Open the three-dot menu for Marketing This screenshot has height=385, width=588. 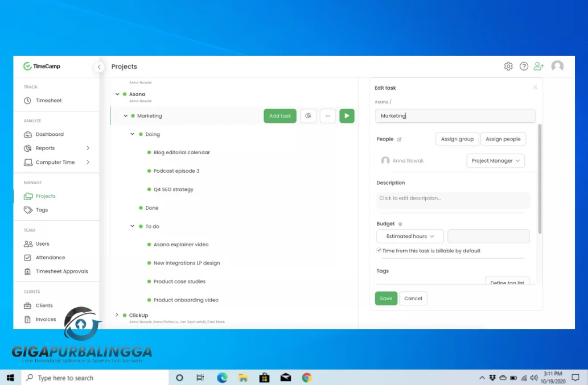pyautogui.click(x=327, y=115)
